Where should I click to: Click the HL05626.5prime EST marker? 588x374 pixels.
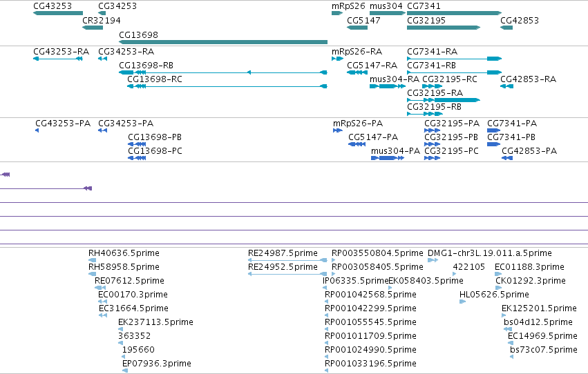(x=462, y=302)
